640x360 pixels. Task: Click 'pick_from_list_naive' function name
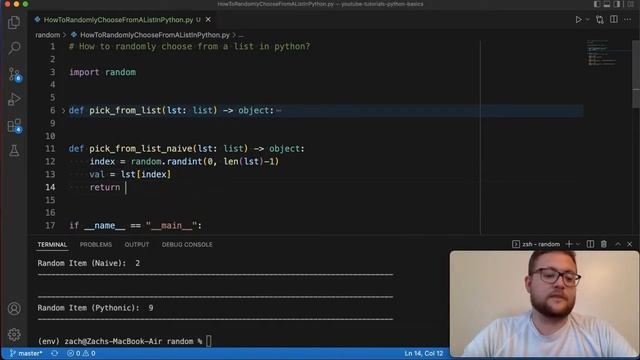(141, 149)
